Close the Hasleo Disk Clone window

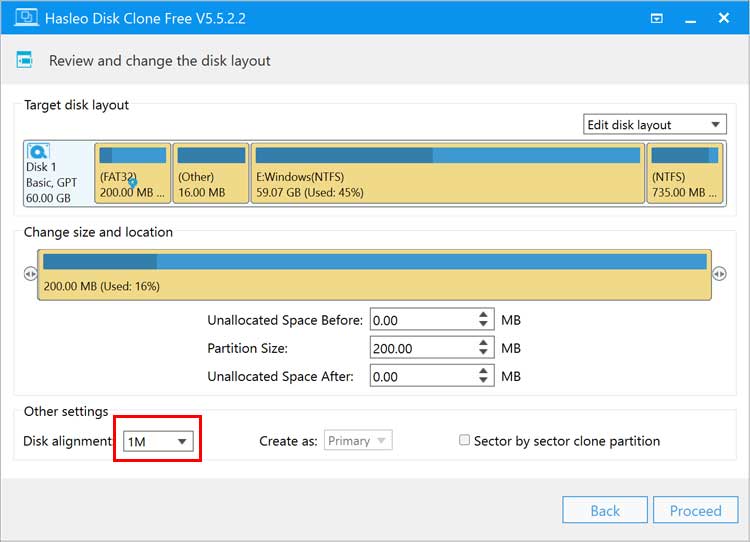724,18
